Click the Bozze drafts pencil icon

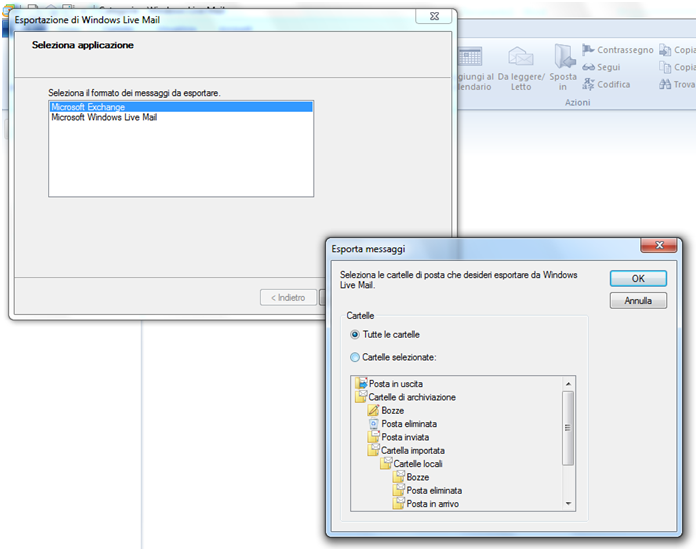point(374,410)
